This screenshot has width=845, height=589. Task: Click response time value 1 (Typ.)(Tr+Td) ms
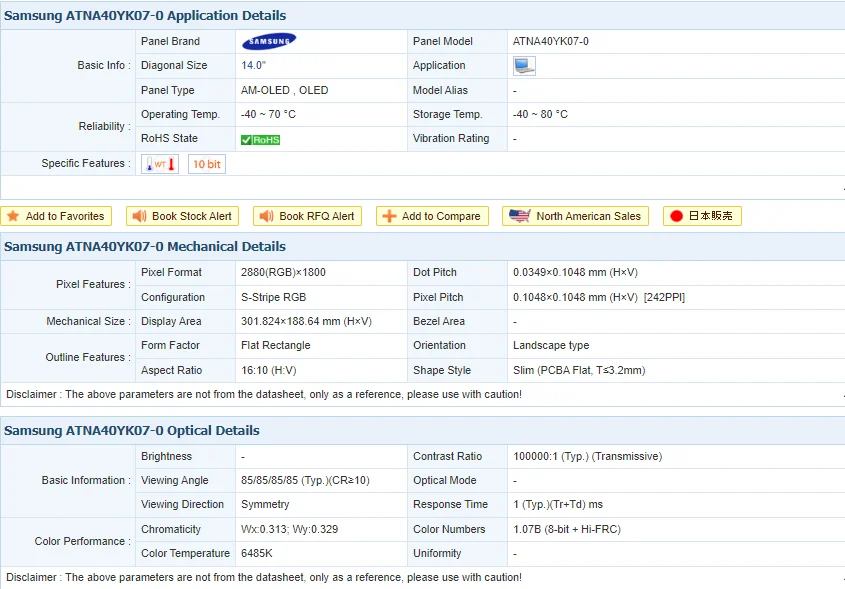point(558,504)
